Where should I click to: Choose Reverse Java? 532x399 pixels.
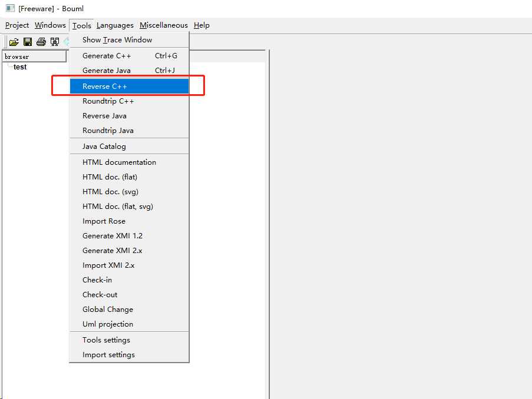coord(129,116)
